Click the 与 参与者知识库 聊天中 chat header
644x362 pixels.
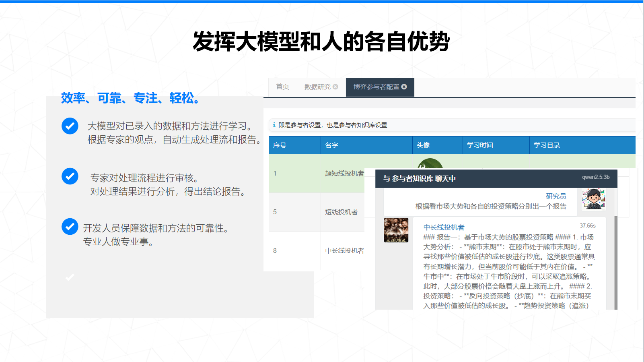click(496, 178)
